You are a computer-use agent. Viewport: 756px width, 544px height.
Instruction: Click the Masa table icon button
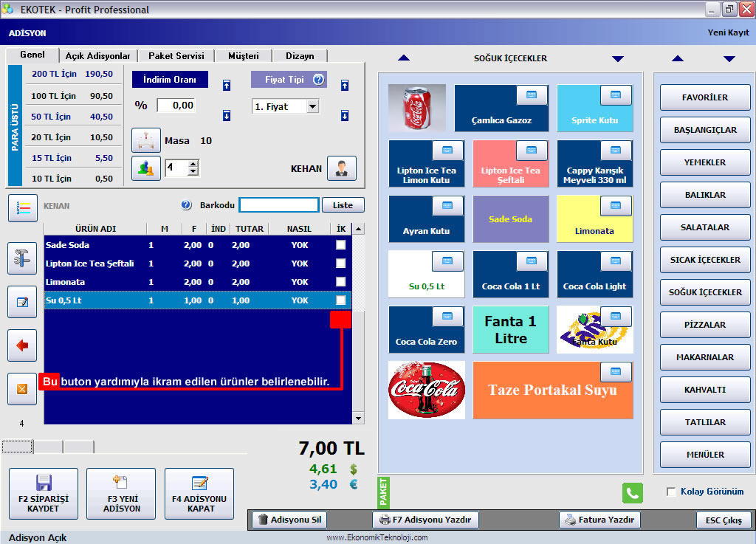coord(146,140)
